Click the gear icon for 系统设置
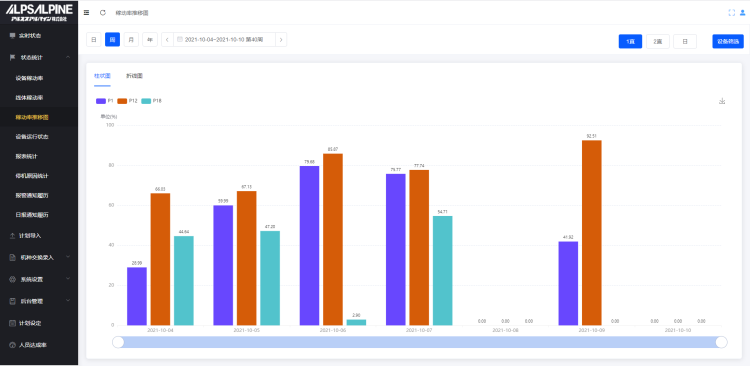Screen dimensions: 750x366 coord(12,279)
